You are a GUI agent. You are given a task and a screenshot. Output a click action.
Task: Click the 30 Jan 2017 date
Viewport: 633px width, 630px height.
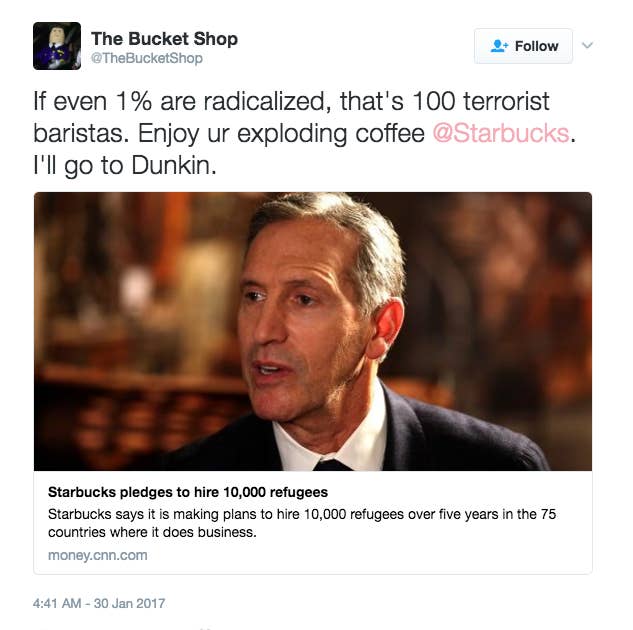point(130,603)
